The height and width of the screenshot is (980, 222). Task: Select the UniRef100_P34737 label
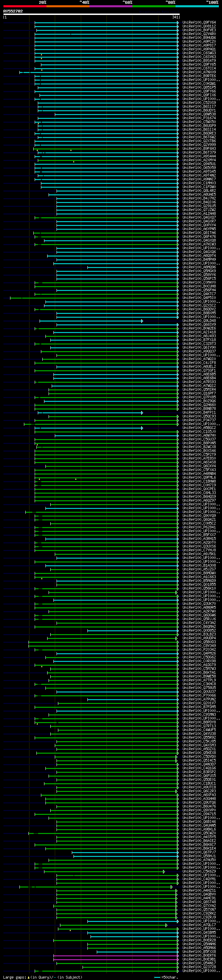pyautogui.click(x=199, y=420)
